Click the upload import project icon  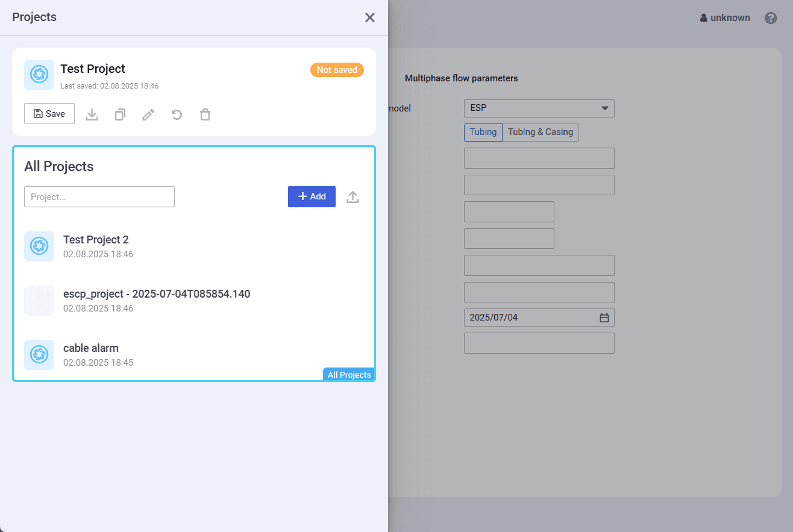pos(353,197)
